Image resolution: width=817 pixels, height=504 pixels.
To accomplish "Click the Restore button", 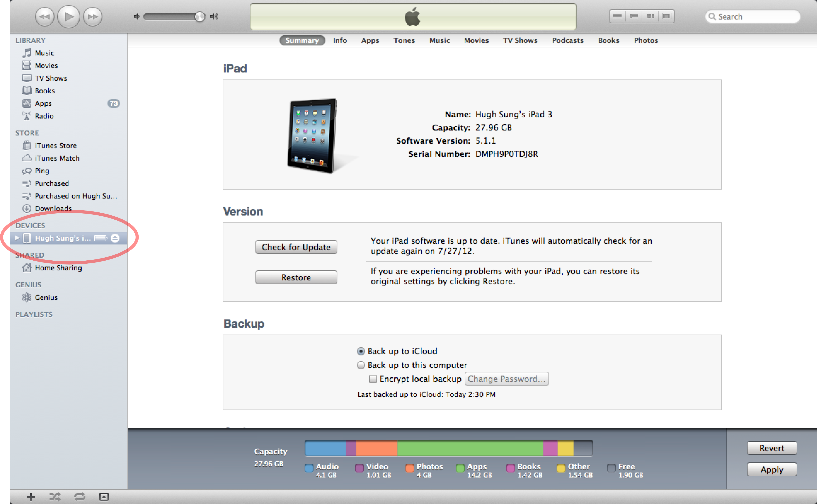I will 296,277.
